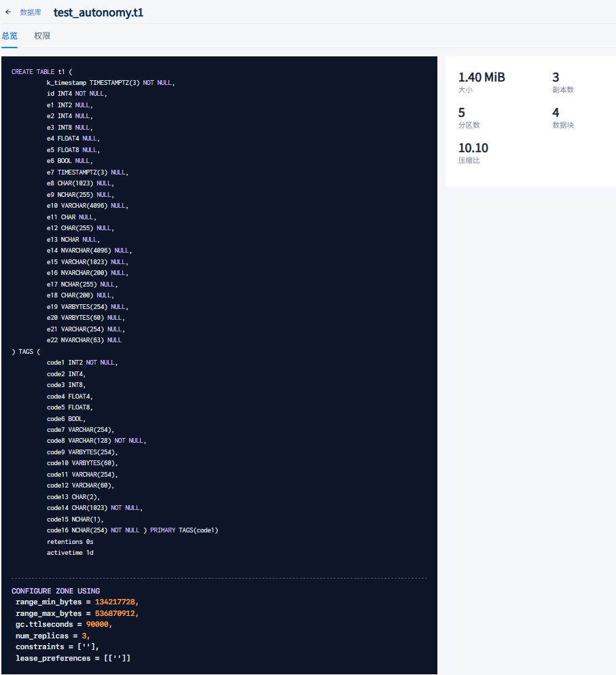Click the 副本数 replica count label
This screenshot has width=616, height=675.
pos(563,90)
